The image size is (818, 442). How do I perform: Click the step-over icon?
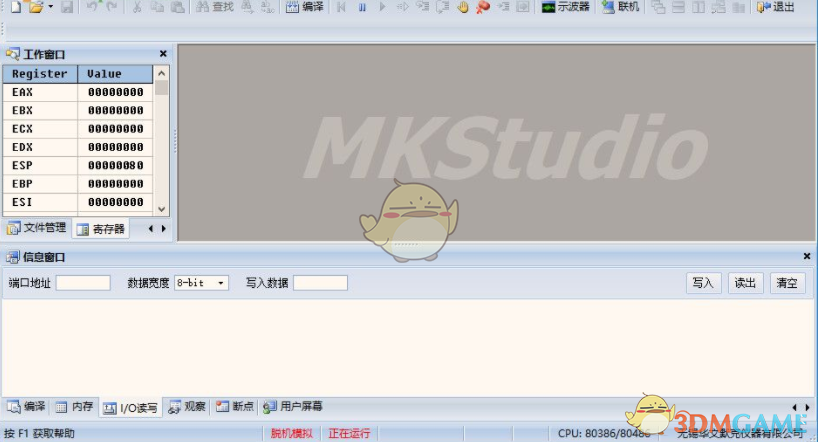(x=422, y=7)
